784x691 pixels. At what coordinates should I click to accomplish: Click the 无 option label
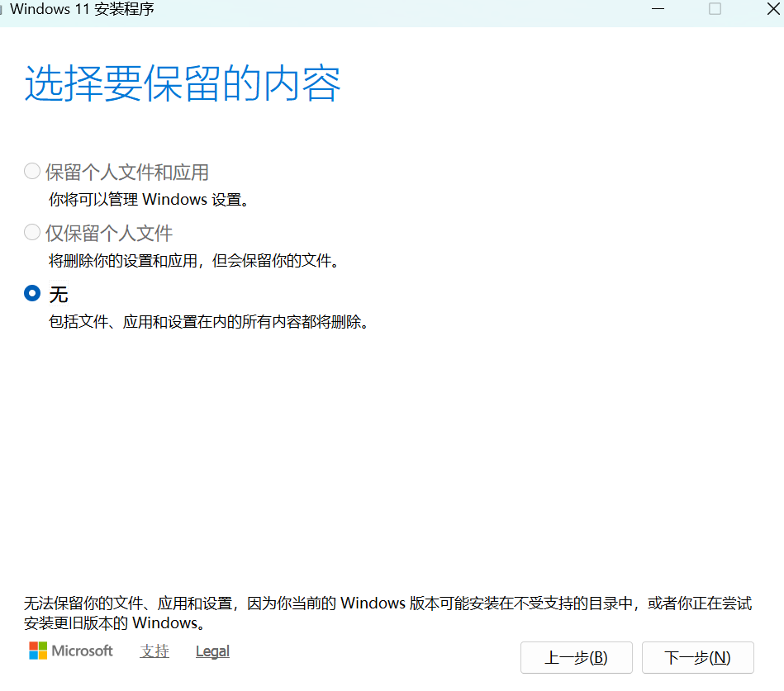pyautogui.click(x=59, y=294)
